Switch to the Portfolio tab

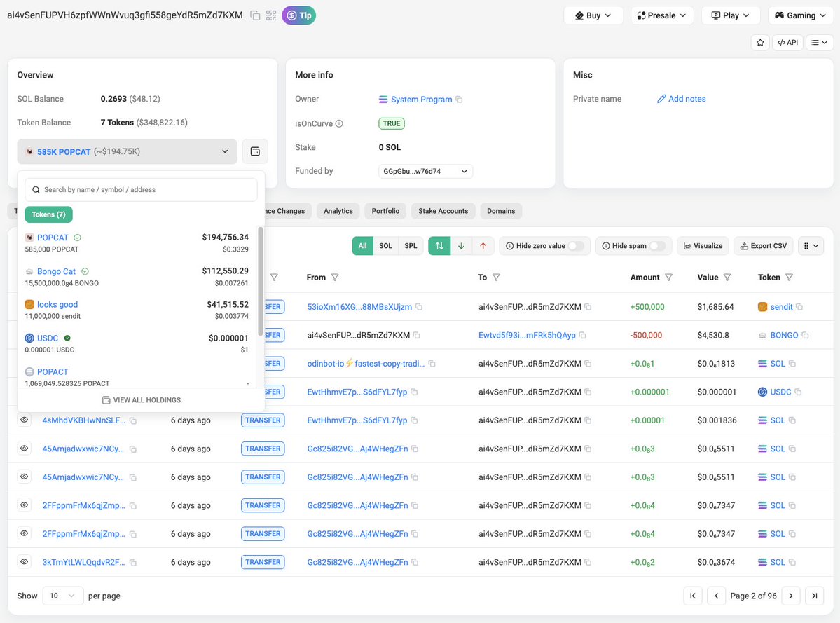point(386,211)
